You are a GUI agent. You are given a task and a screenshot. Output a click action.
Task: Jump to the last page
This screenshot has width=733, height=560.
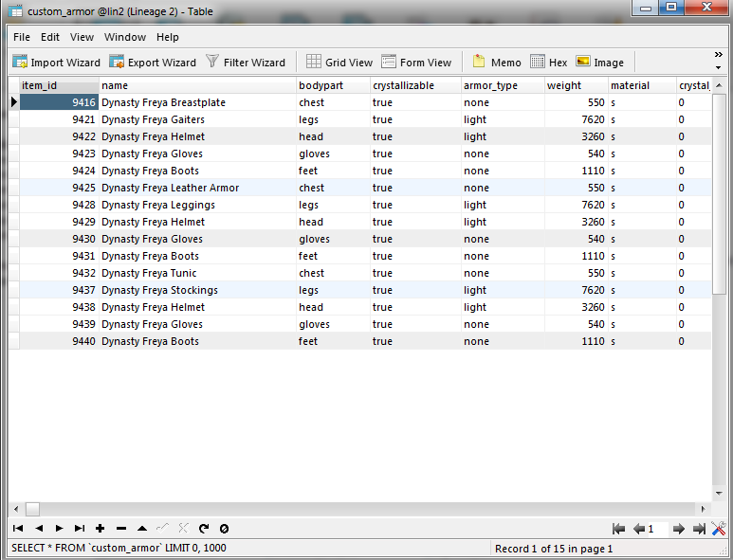point(700,529)
